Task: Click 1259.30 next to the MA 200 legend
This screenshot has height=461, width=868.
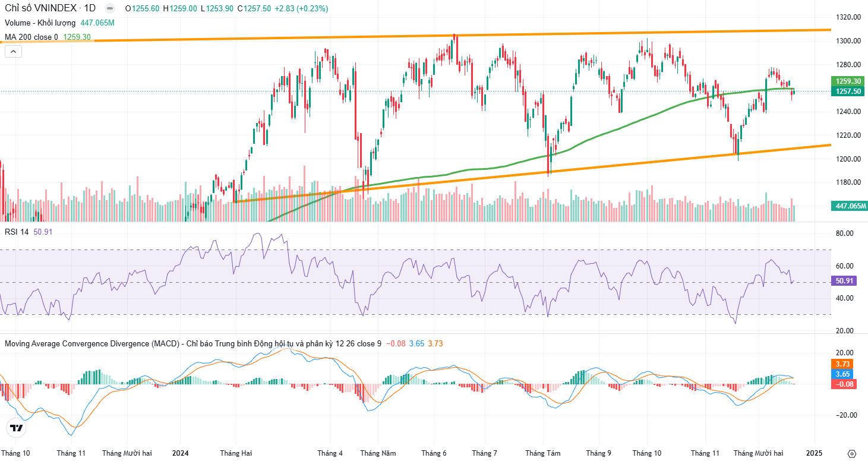Action: click(x=77, y=37)
